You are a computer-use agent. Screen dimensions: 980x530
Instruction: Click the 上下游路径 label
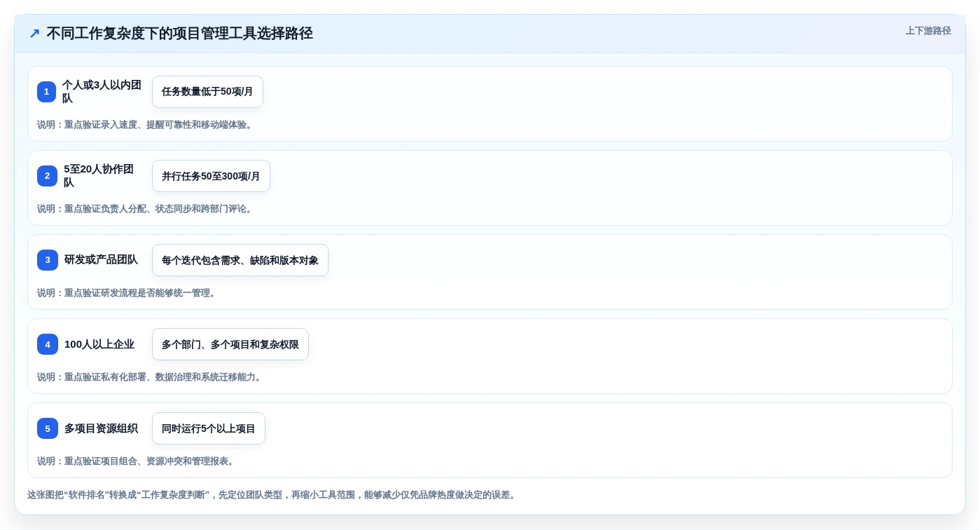tap(928, 31)
